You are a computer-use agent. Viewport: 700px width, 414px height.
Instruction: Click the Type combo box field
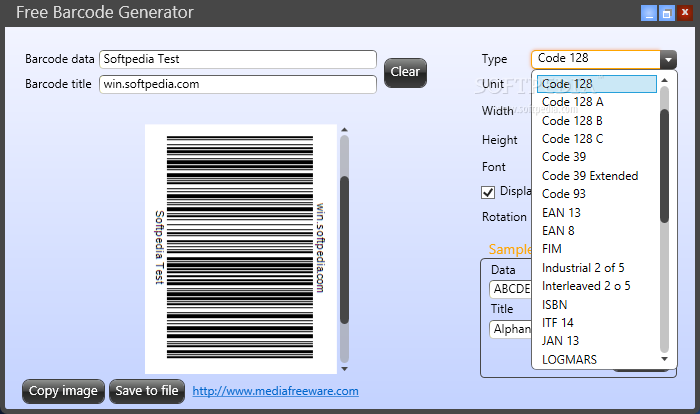point(596,59)
